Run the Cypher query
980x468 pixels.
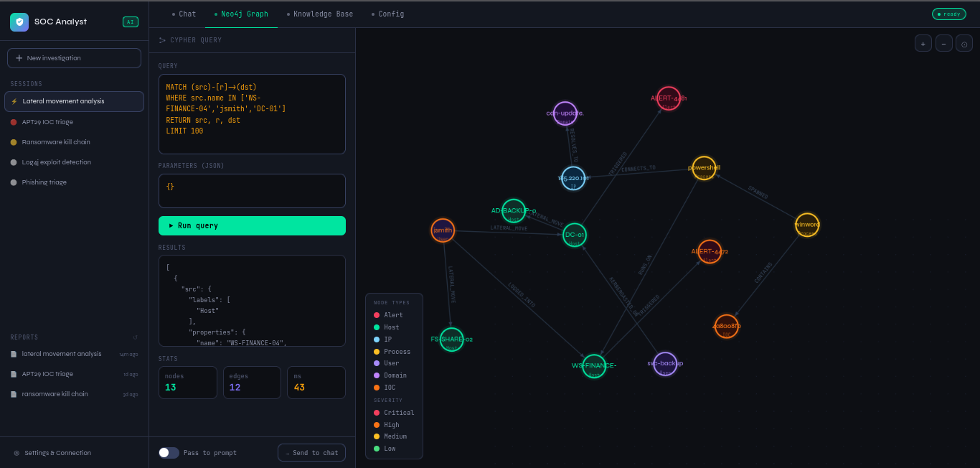coord(252,225)
